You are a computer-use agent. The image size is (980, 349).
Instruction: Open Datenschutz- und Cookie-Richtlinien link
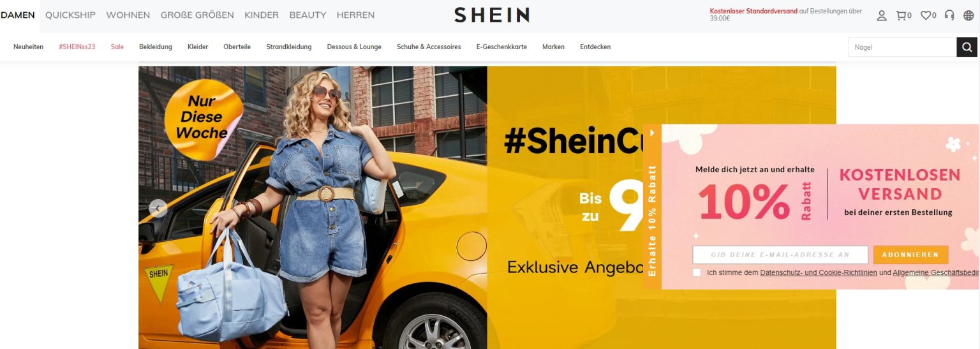[819, 272]
